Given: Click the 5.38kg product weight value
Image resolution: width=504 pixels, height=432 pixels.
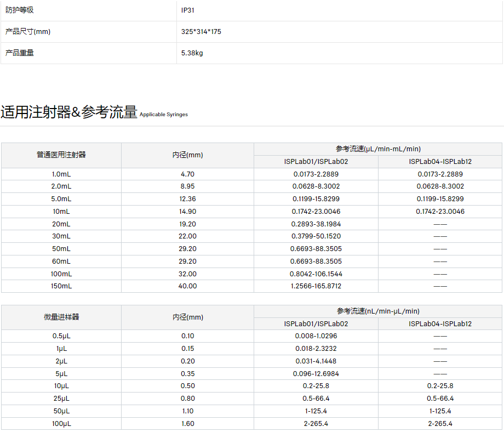Looking at the screenshot, I should coord(192,53).
